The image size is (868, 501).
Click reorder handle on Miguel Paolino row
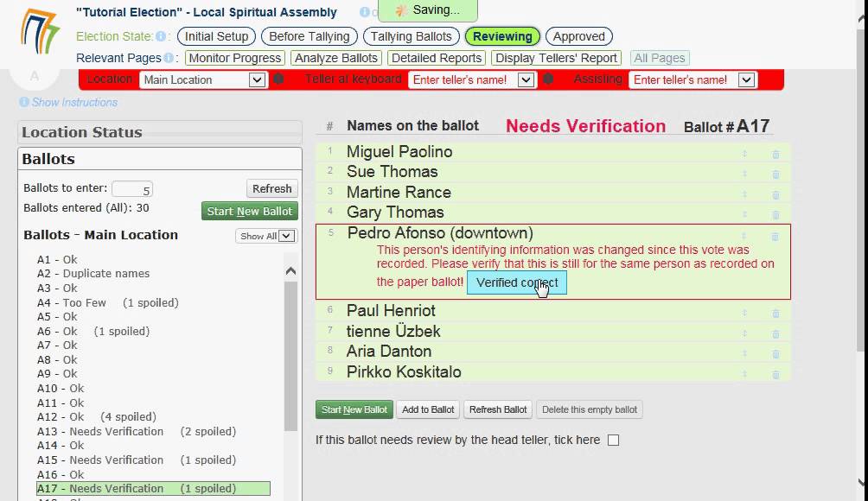[x=744, y=154]
